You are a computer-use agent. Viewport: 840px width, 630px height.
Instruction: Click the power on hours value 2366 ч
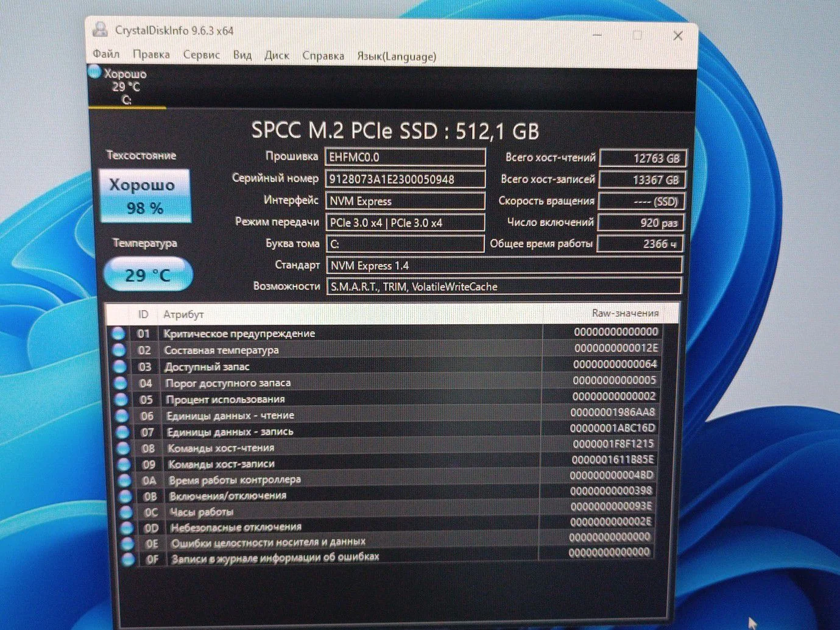640,244
